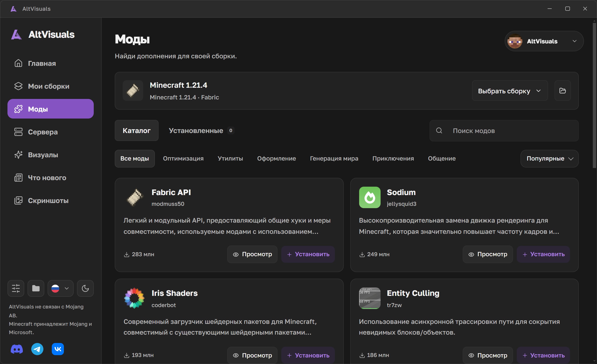Click the vertical scrollbar thumb
This screenshot has width=597, height=364.
point(594,94)
